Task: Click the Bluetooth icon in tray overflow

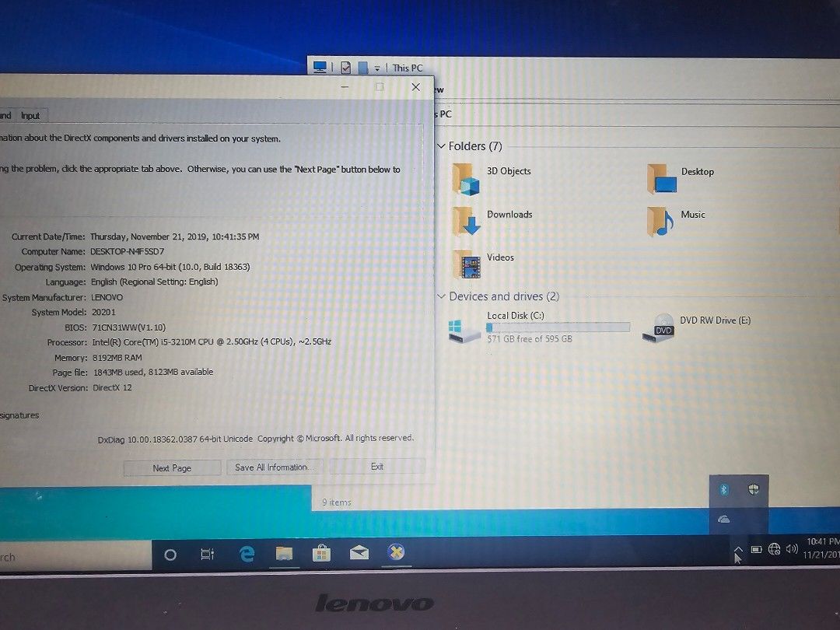Action: (x=724, y=490)
